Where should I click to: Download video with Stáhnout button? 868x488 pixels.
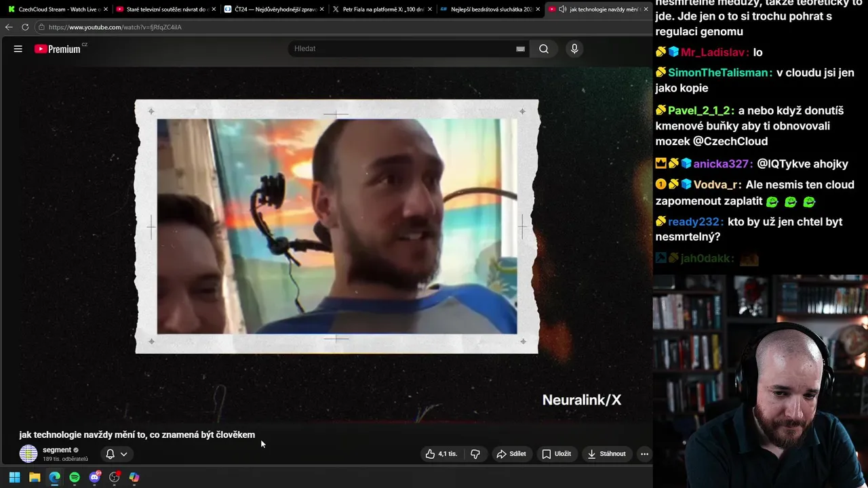[606, 454]
